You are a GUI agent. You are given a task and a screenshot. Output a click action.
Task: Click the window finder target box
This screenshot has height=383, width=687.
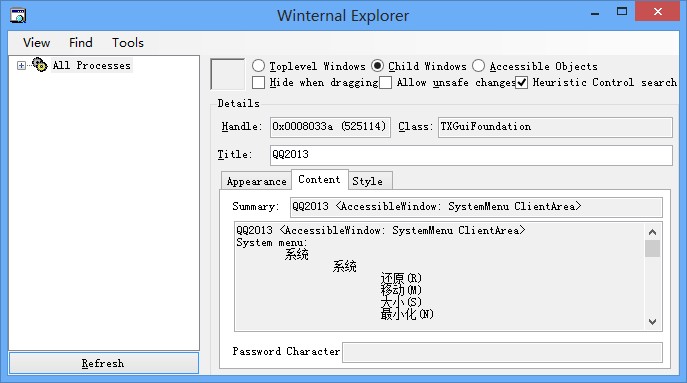click(227, 74)
